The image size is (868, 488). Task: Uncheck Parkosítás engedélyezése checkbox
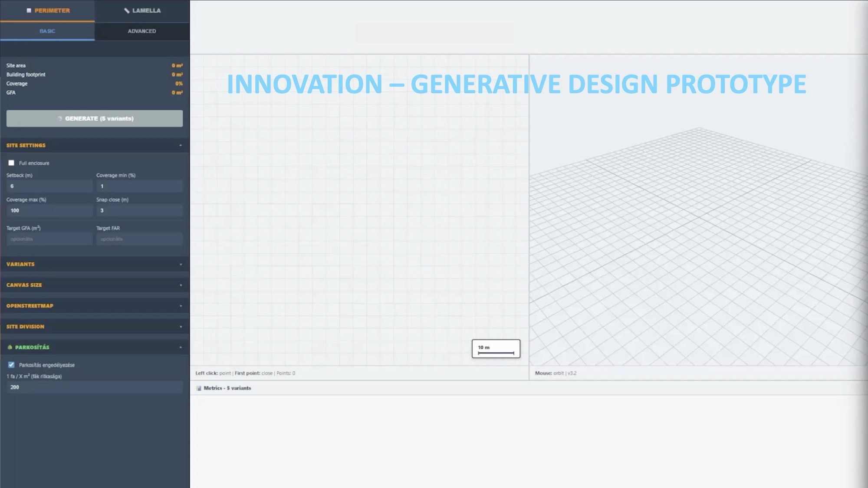coord(11,365)
